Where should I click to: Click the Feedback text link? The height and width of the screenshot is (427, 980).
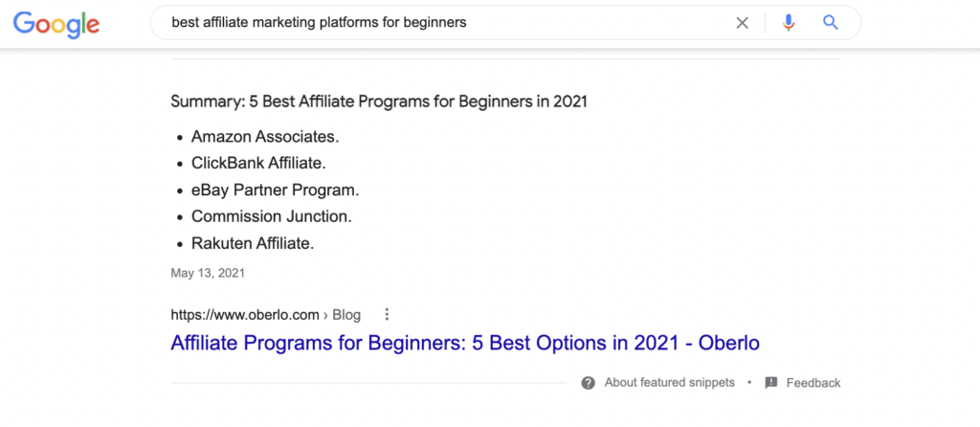point(813,383)
